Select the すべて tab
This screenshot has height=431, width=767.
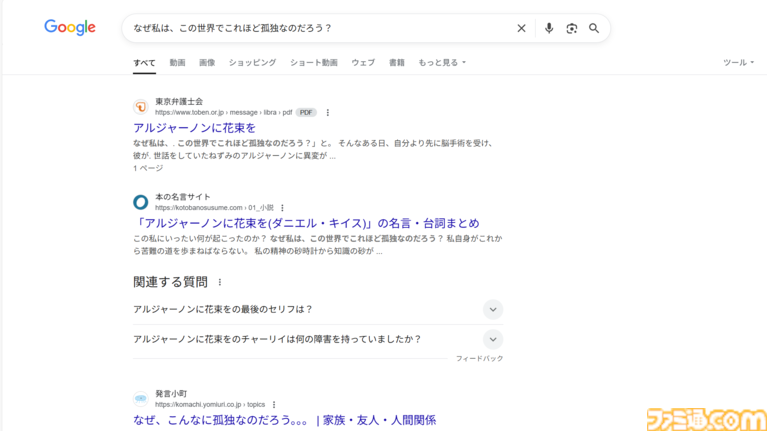(144, 63)
